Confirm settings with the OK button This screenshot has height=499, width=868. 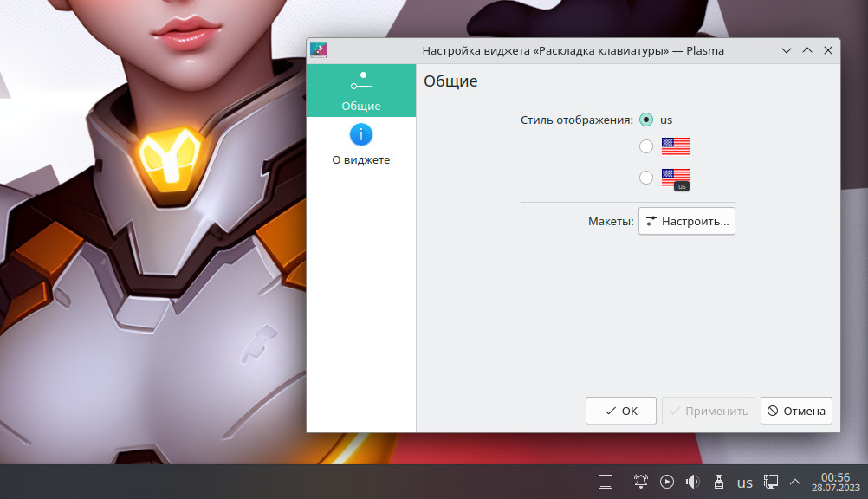tap(620, 411)
